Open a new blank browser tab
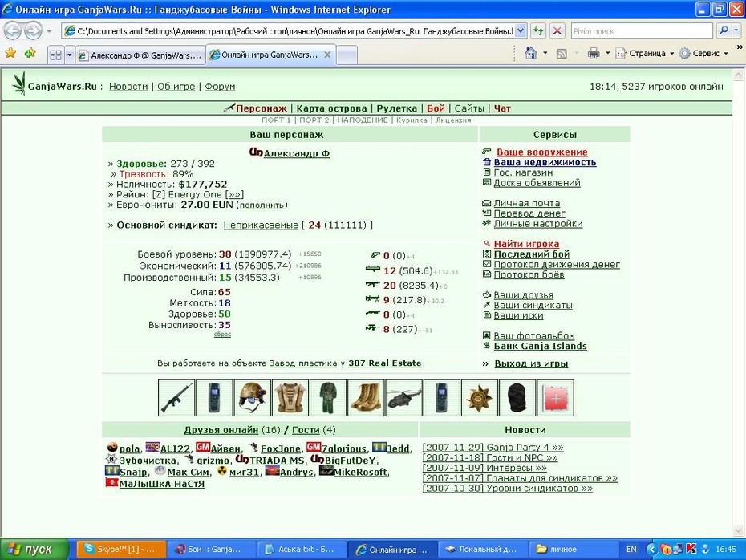This screenshot has width=746, height=560. 347,55
